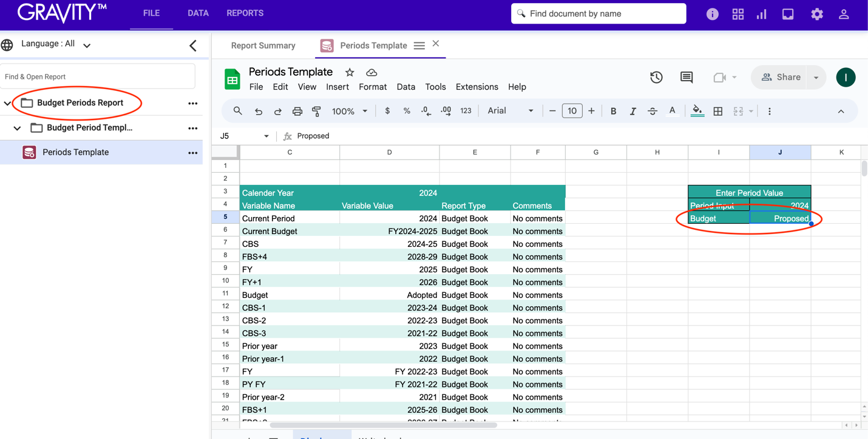Open the text color picker
The height and width of the screenshot is (439, 868).
[x=672, y=111]
